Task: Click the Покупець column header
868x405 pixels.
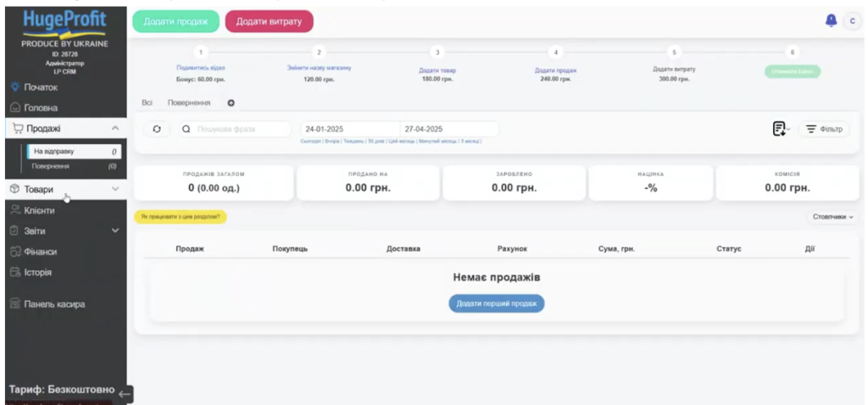Action: [290, 249]
